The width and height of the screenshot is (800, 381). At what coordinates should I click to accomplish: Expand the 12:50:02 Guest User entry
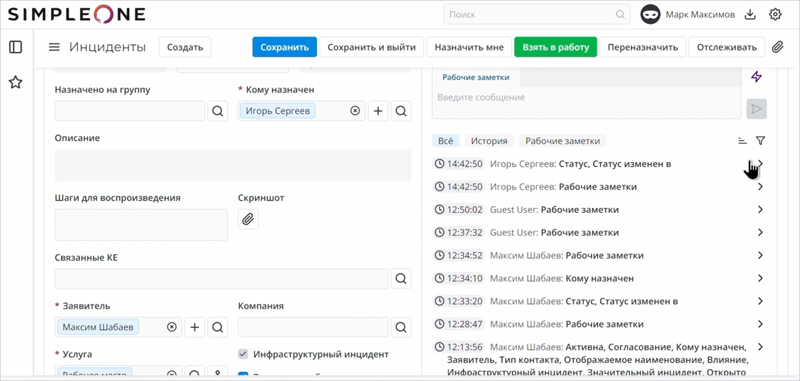760,210
